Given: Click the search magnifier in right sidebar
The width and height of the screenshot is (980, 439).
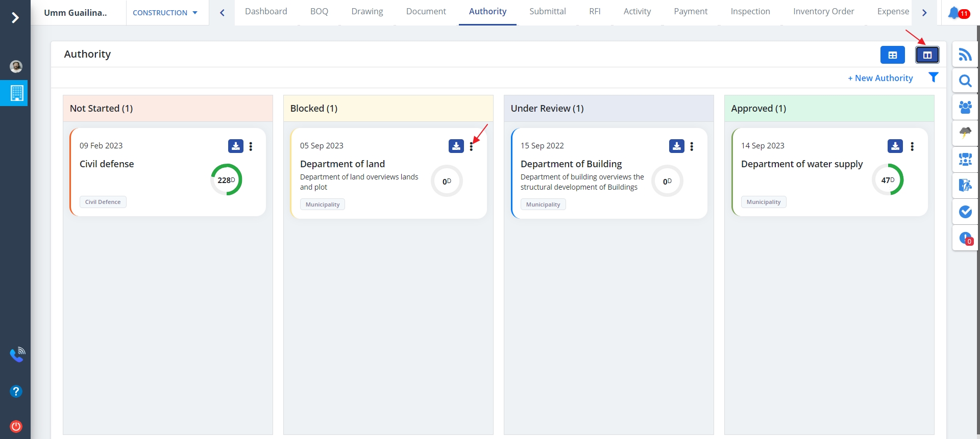Looking at the screenshot, I should [965, 81].
